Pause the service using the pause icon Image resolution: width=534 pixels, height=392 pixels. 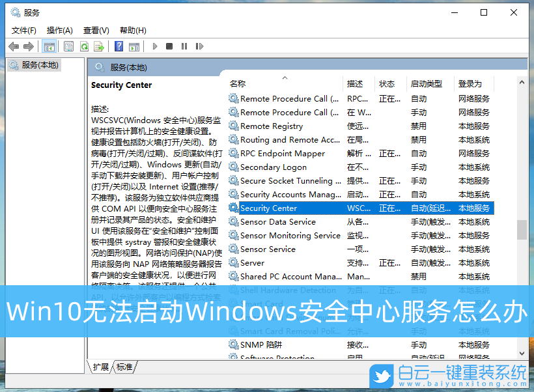tap(185, 46)
